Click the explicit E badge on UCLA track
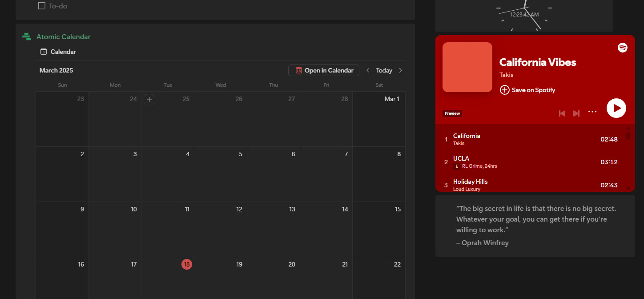This screenshot has width=644, height=299. (457, 166)
